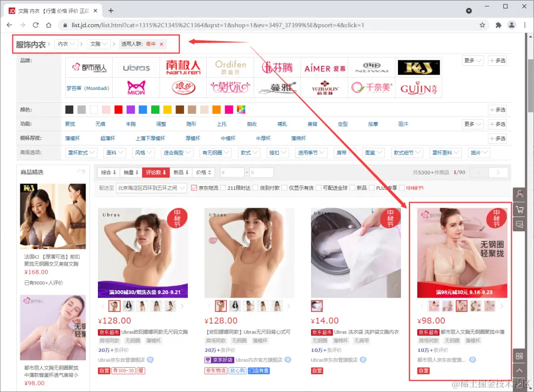Open customer service chat icon in sidebar
The image size is (534, 392).
click(520, 224)
